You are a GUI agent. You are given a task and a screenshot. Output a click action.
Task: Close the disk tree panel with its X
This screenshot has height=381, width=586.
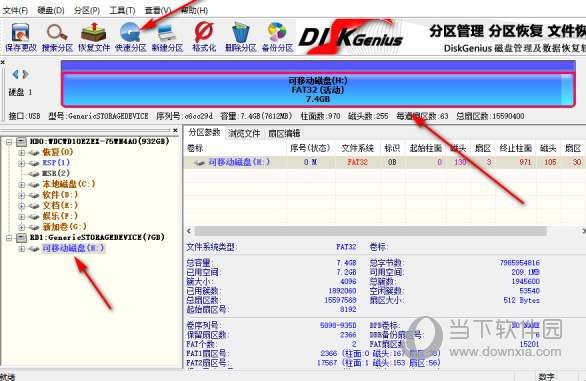coord(175,130)
